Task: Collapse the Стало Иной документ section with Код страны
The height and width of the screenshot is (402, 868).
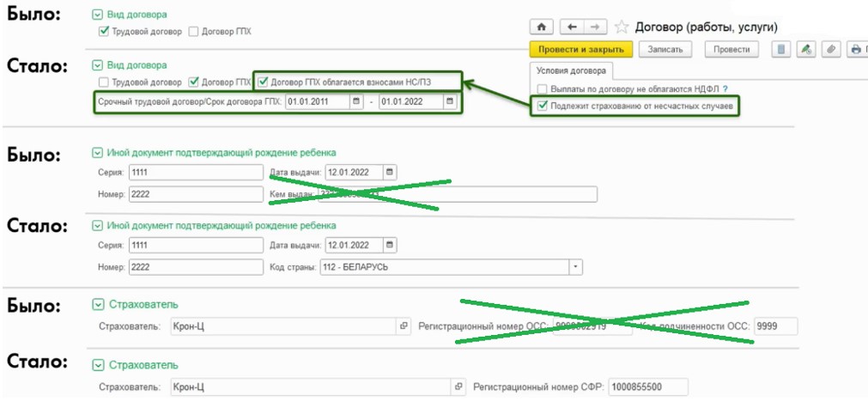Action: [x=97, y=225]
